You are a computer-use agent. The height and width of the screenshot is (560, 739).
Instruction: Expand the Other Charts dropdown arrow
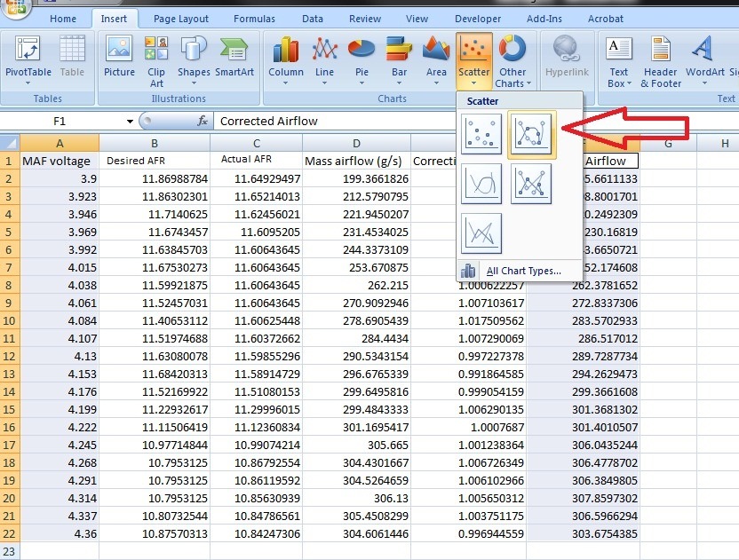click(x=528, y=83)
